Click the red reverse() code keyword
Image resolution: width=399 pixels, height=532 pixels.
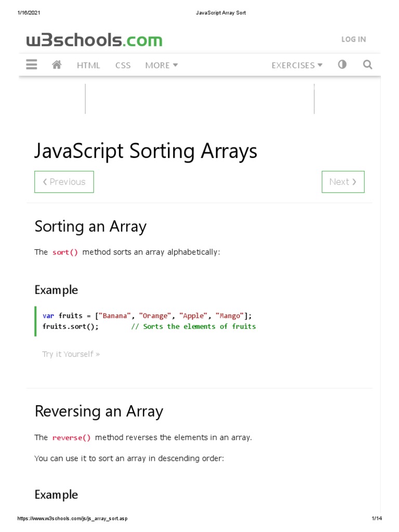tap(72, 437)
